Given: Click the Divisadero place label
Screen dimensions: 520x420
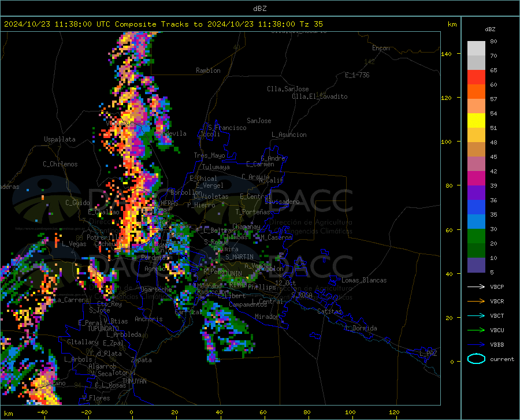Looking at the screenshot, I should (x=282, y=202).
